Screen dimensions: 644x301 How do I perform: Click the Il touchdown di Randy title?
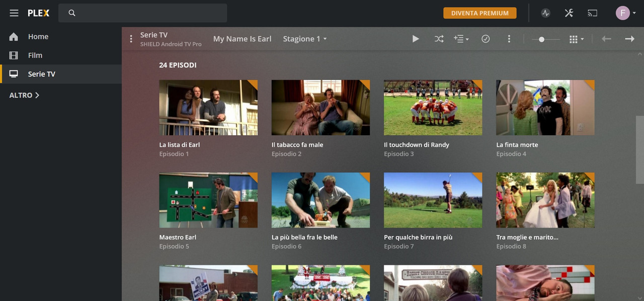pyautogui.click(x=417, y=145)
